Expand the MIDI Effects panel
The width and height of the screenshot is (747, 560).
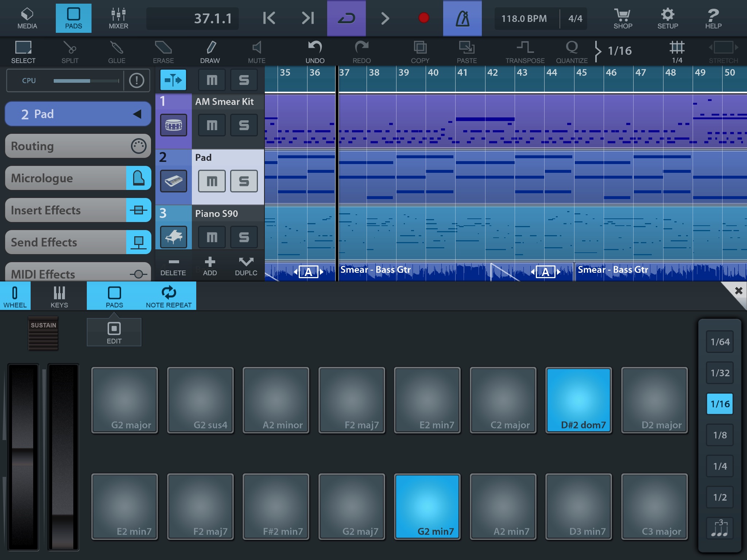pos(75,273)
